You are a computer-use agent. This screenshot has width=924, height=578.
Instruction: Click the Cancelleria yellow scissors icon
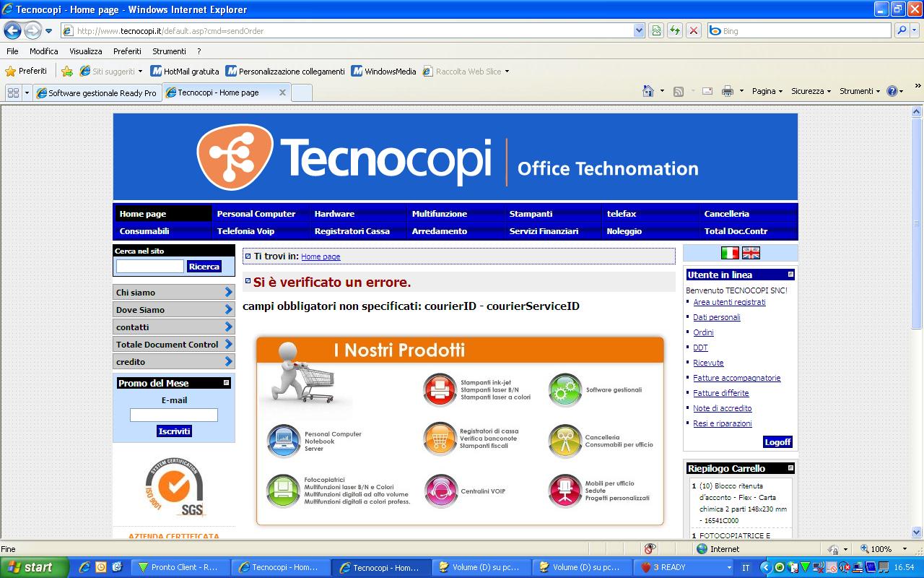[x=565, y=441]
